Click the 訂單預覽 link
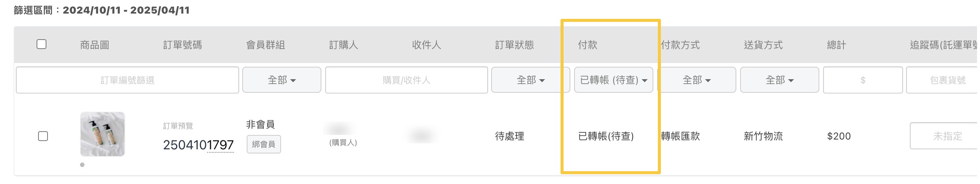This screenshot has width=980, height=184. pos(178,126)
